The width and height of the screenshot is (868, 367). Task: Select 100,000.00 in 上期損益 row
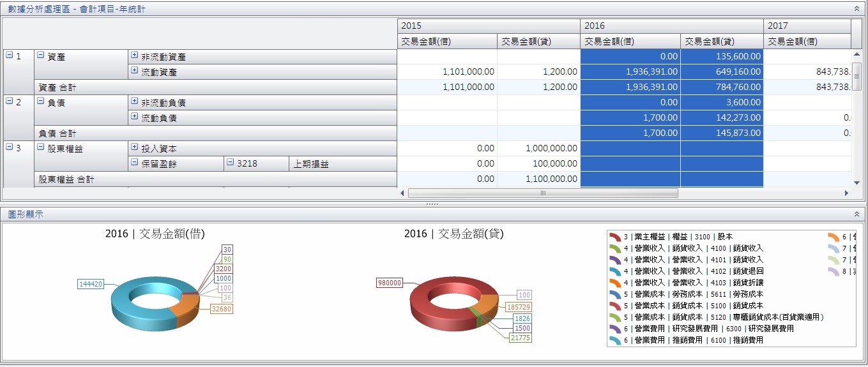click(539, 164)
